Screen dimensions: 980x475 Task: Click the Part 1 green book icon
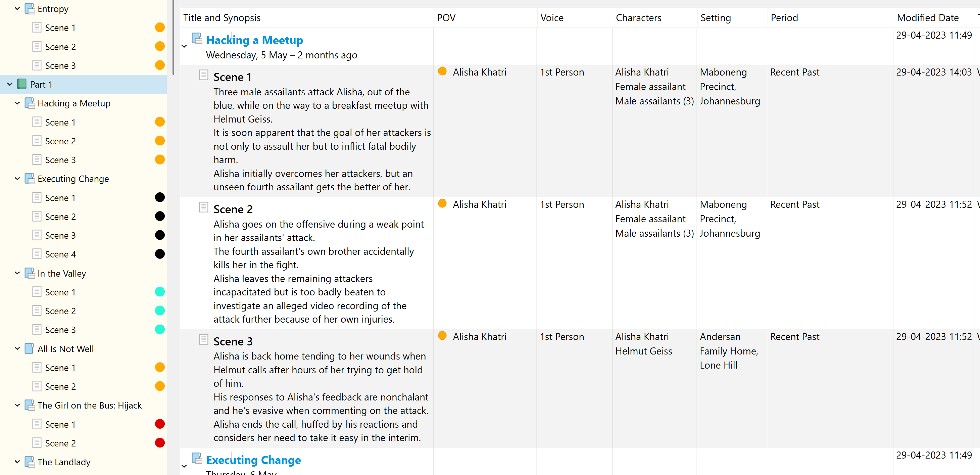coord(22,84)
